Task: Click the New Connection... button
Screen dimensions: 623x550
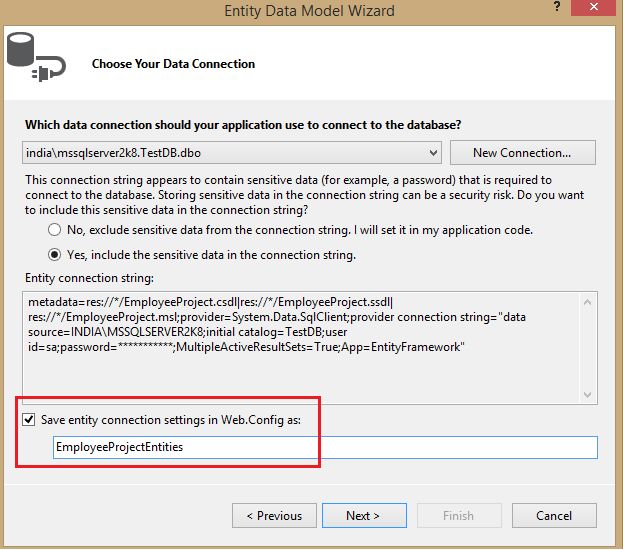Action: [x=522, y=153]
